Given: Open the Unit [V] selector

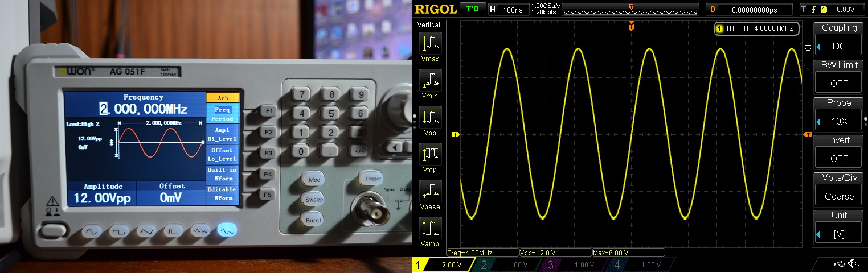Looking at the screenshot, I should 839,233.
